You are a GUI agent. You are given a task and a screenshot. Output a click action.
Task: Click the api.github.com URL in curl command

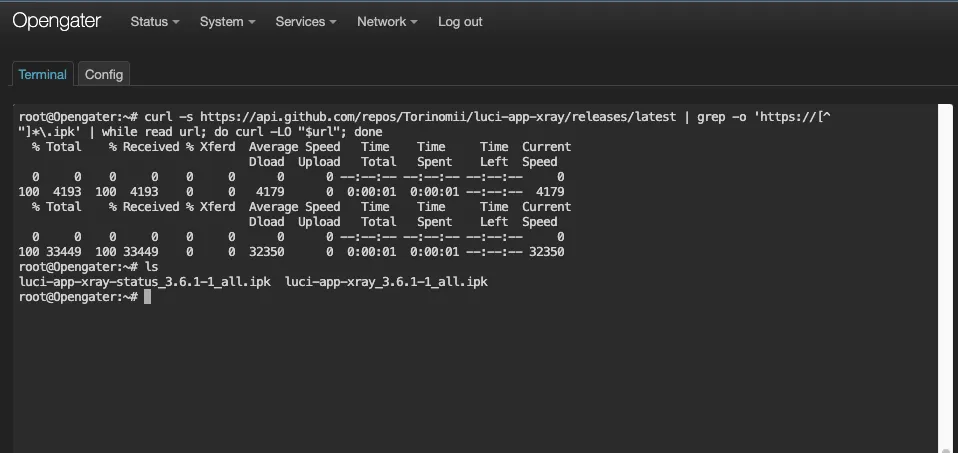[x=438, y=117]
